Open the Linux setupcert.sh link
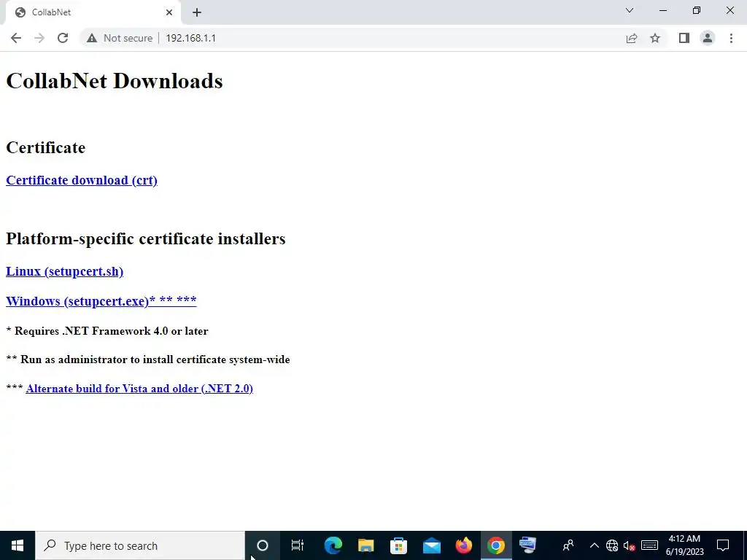This screenshot has height=560, width=747. (64, 271)
